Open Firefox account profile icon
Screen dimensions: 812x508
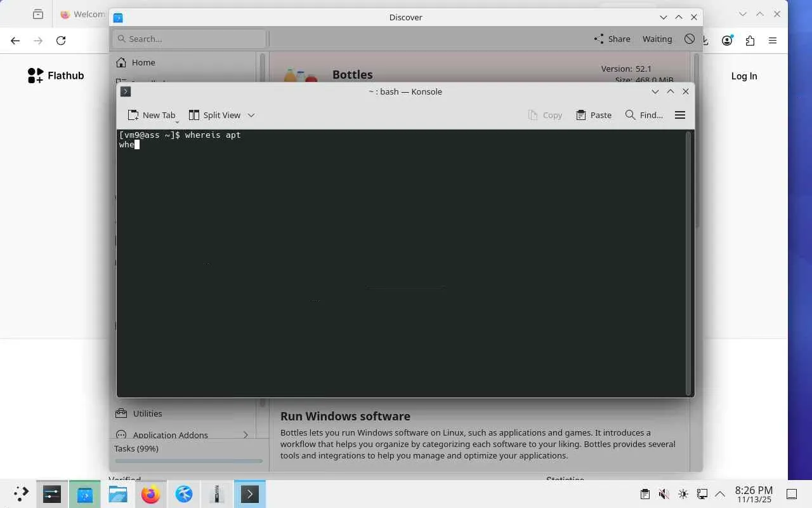[x=727, y=41]
